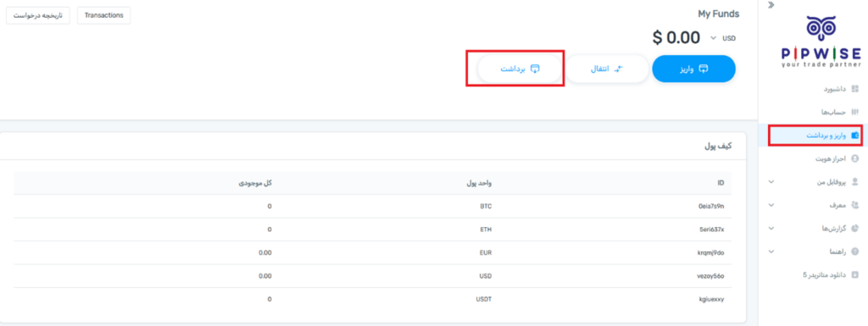
Task: Click the blue واریز deposit button
Action: (693, 69)
